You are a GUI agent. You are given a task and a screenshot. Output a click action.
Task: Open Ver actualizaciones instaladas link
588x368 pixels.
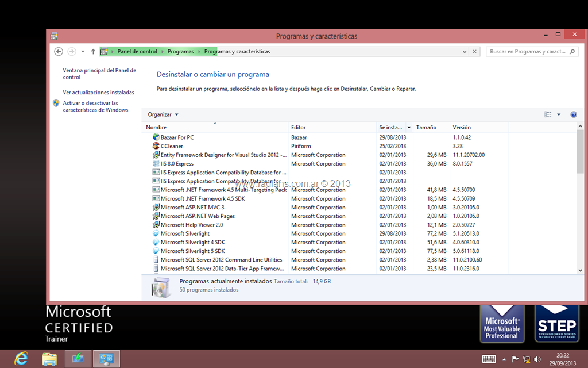98,92
